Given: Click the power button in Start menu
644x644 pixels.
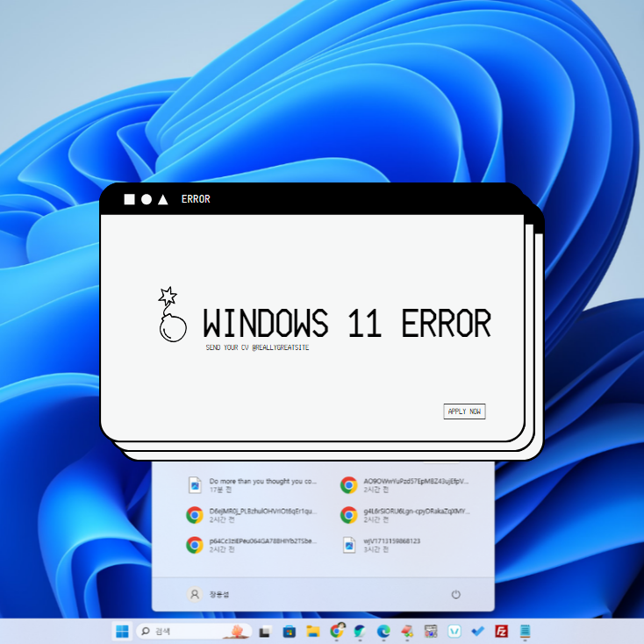Looking at the screenshot, I should tap(456, 594).
